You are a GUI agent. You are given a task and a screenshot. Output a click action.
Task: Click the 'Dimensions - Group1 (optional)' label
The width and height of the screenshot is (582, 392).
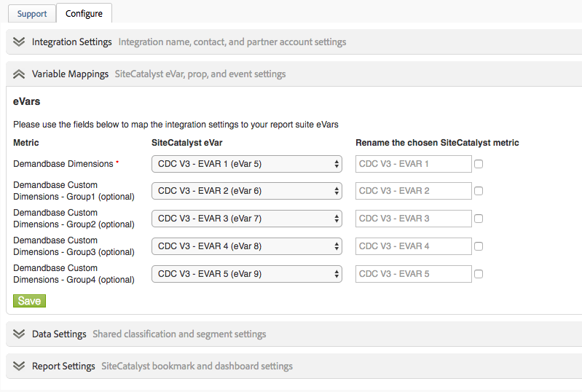pyautogui.click(x=74, y=197)
